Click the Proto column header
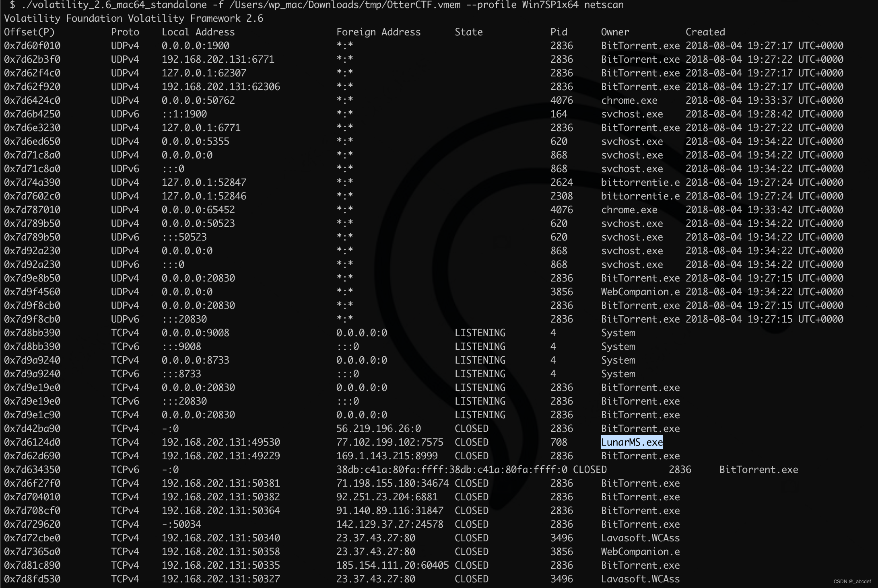 click(125, 32)
